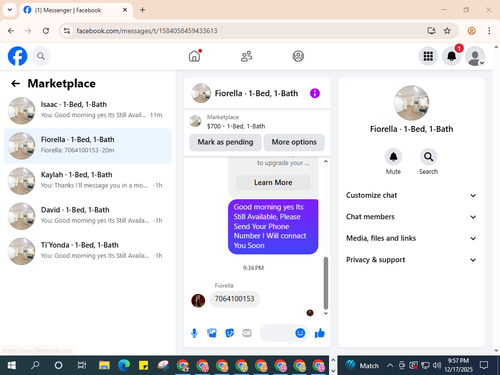Expand Customize chat section
The width and height of the screenshot is (500, 375).
[411, 195]
